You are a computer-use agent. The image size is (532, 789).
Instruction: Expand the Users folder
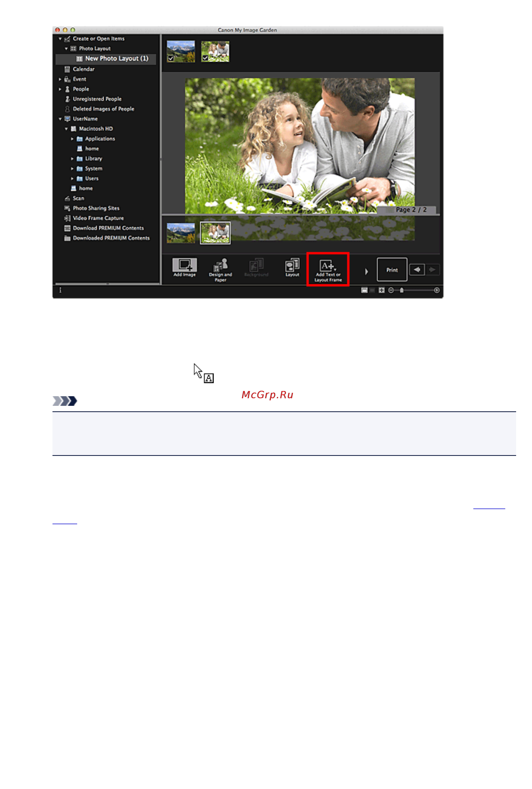pos(72,179)
